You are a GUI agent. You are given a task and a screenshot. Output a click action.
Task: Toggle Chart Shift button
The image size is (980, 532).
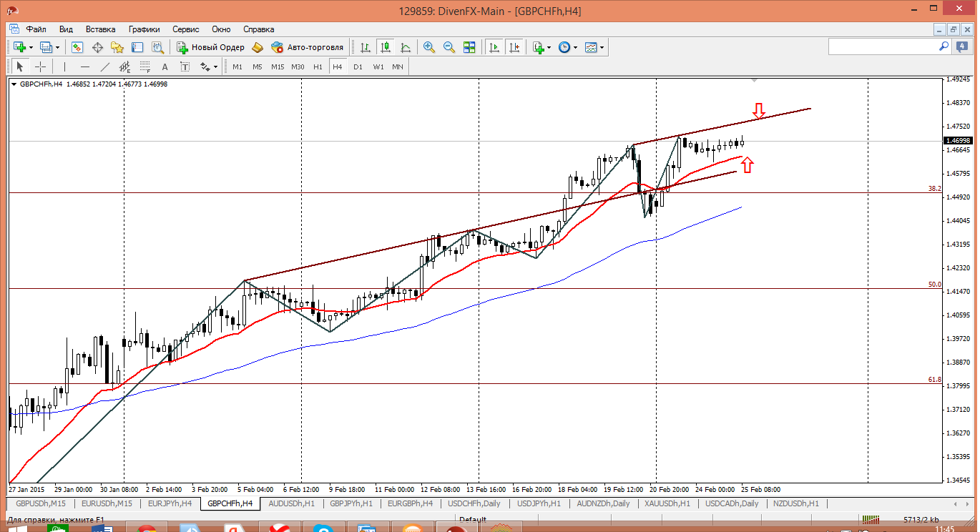click(514, 47)
